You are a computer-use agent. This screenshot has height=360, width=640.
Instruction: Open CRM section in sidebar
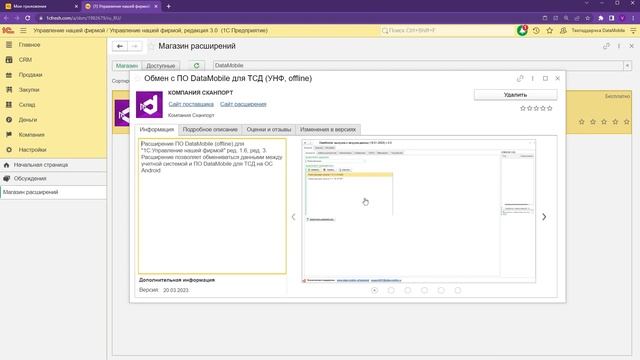pos(53,60)
